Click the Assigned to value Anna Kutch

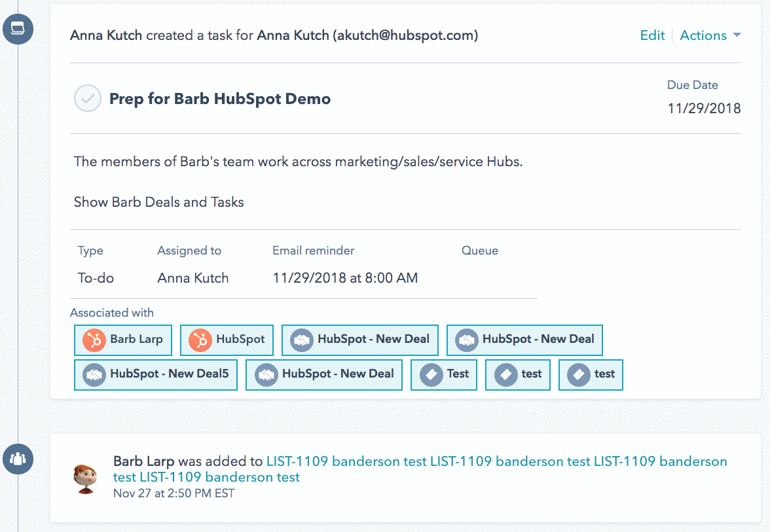pyautogui.click(x=193, y=278)
